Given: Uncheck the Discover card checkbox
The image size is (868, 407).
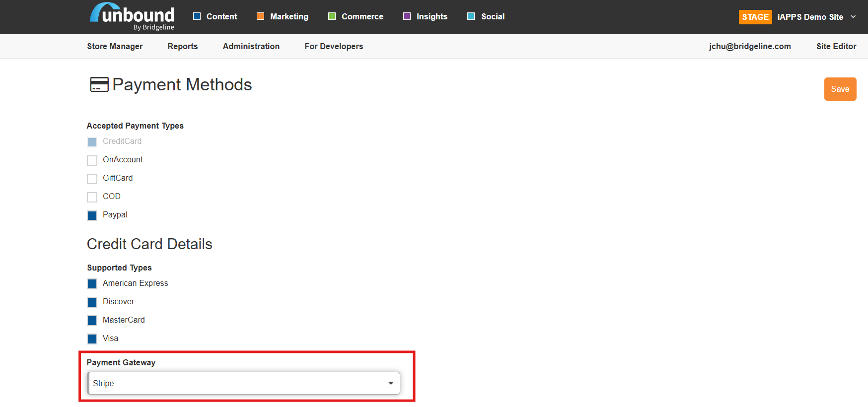Looking at the screenshot, I should coord(92,302).
